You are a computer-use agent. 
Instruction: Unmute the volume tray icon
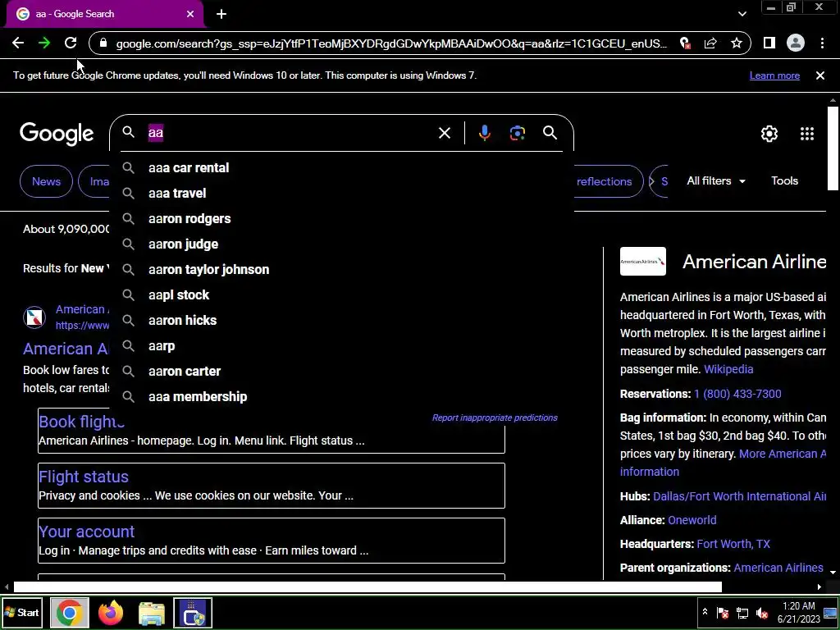(x=761, y=613)
